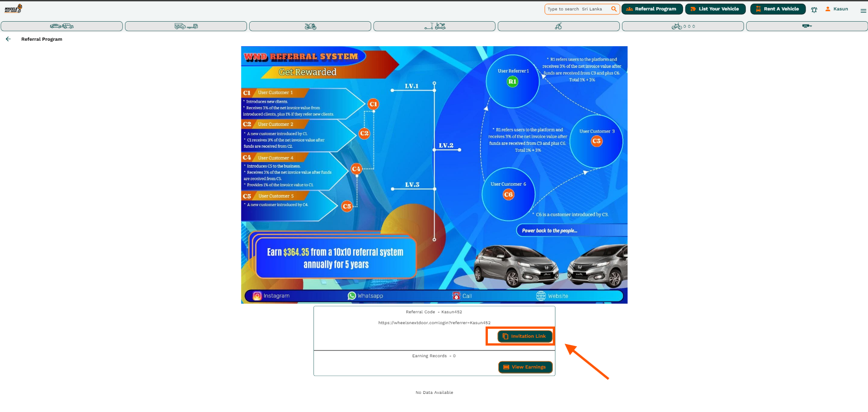Select the bicycle category tab
Viewport: 868px width, 412px height.
[682, 26]
